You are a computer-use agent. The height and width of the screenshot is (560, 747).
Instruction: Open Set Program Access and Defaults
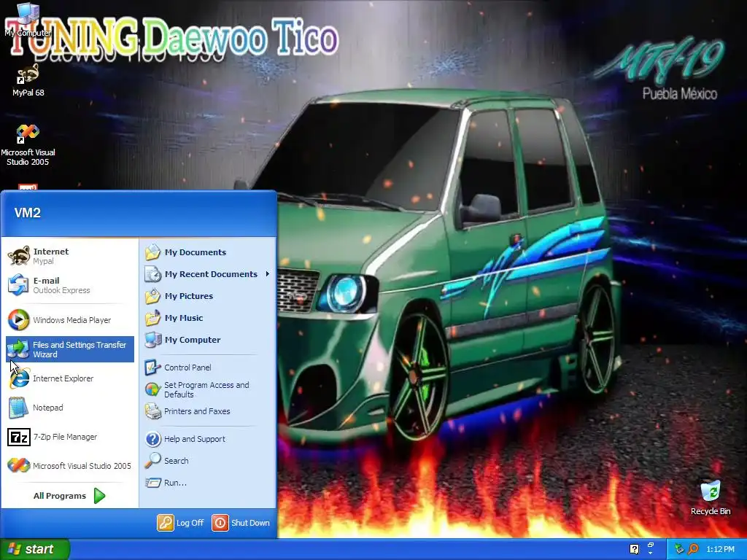click(208, 389)
